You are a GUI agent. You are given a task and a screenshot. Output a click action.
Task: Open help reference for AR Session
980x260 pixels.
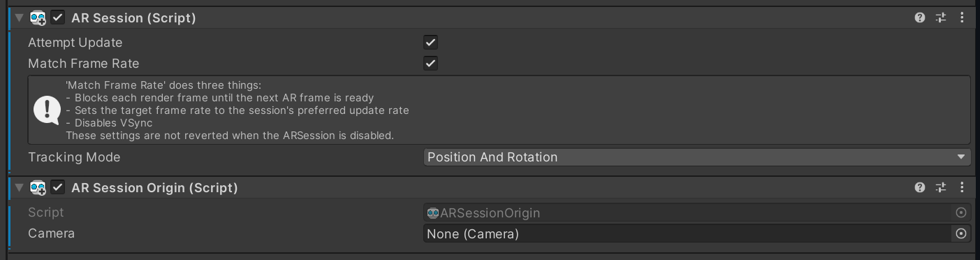click(920, 18)
